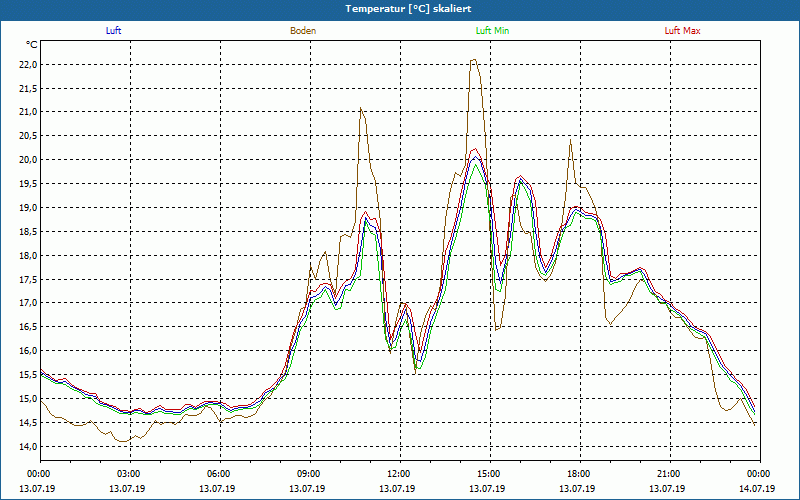This screenshot has height=500, width=800.
Task: Click the 20,5 y-axis value
Action: coord(28,136)
